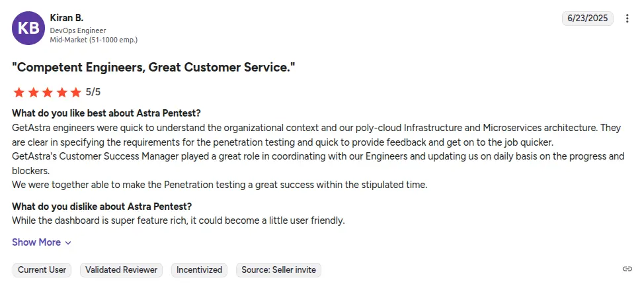Click the first rating star
644x288 pixels.
tap(19, 92)
